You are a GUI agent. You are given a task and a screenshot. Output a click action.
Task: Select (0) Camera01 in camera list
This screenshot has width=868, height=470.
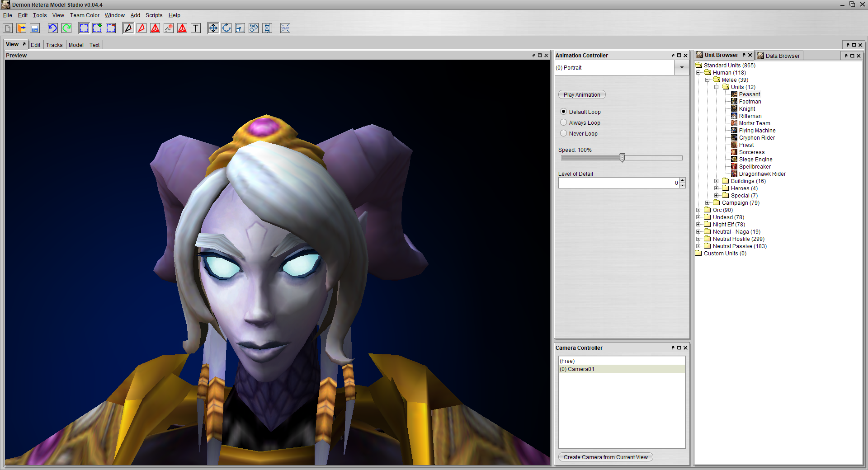(622, 369)
